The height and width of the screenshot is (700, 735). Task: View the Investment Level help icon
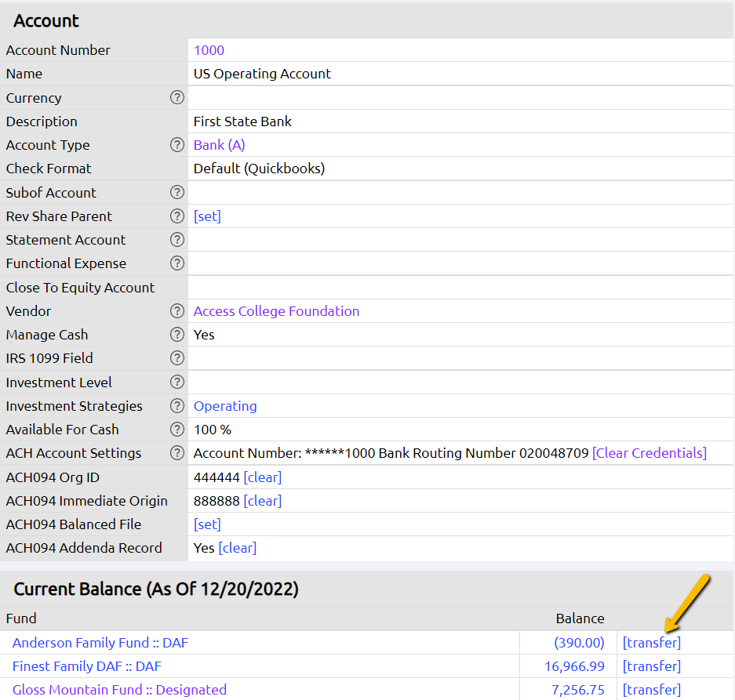point(177,382)
